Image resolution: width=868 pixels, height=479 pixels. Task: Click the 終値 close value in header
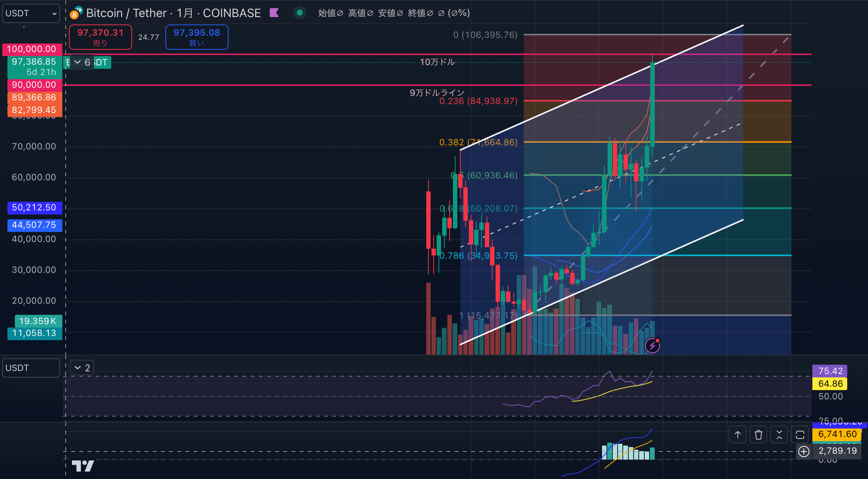click(421, 13)
